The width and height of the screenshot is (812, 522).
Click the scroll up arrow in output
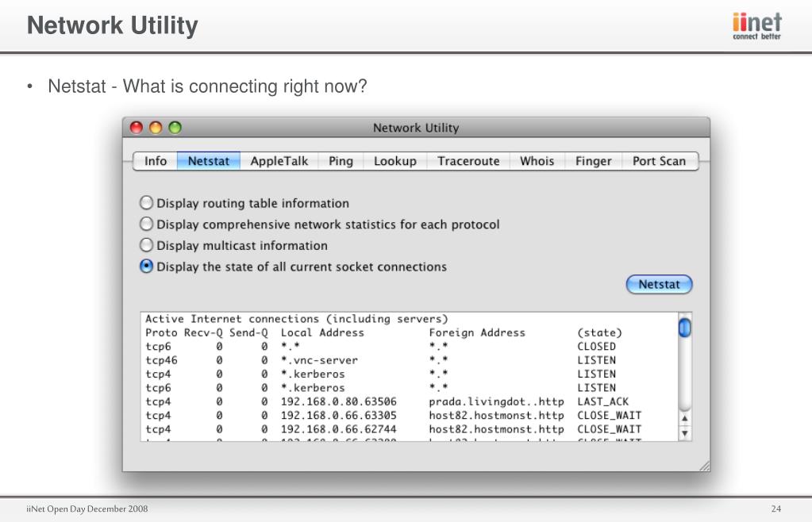(685, 419)
